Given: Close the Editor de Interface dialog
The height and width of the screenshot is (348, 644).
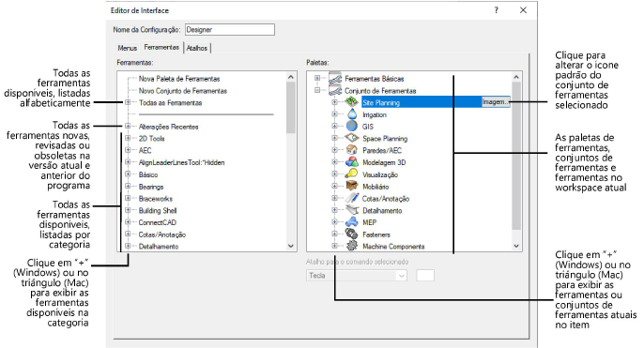Looking at the screenshot, I should pyautogui.click(x=523, y=10).
